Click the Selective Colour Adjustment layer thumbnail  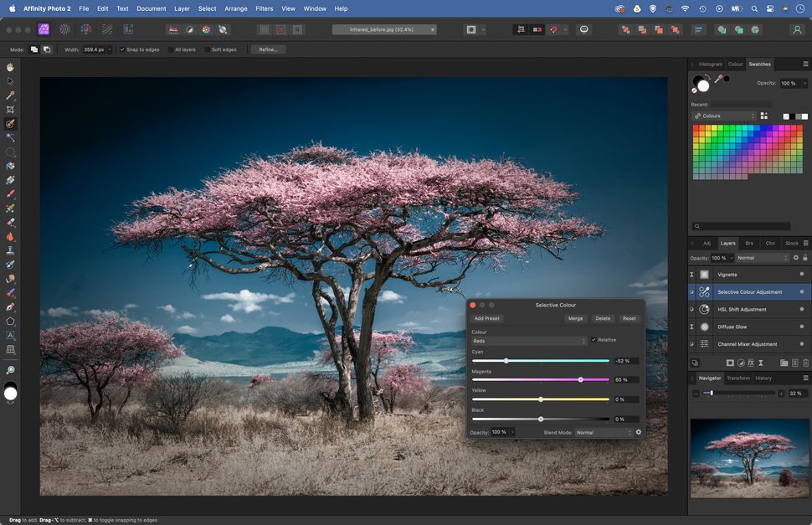click(x=703, y=291)
